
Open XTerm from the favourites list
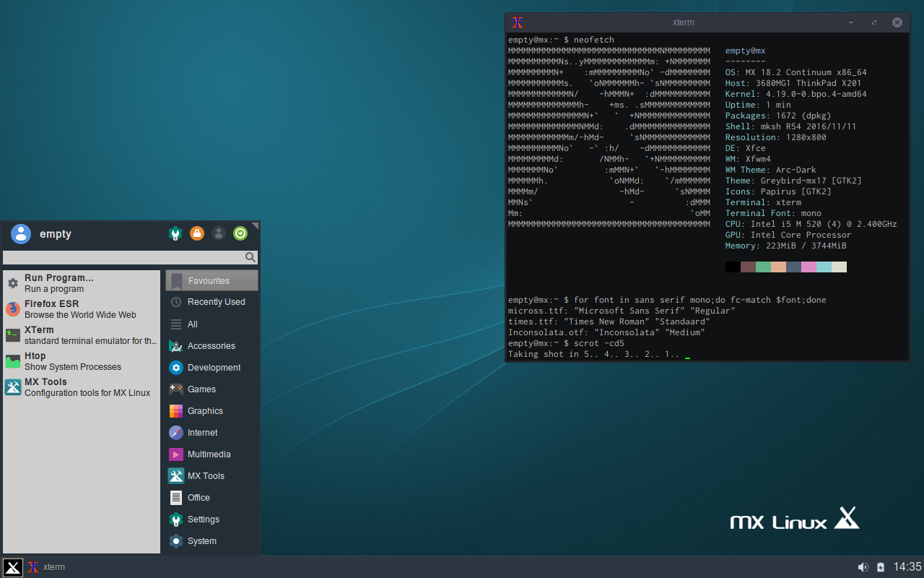tap(81, 335)
